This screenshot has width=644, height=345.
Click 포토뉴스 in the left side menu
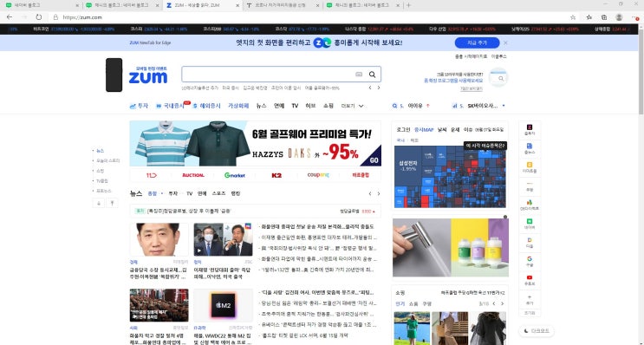[103, 191]
